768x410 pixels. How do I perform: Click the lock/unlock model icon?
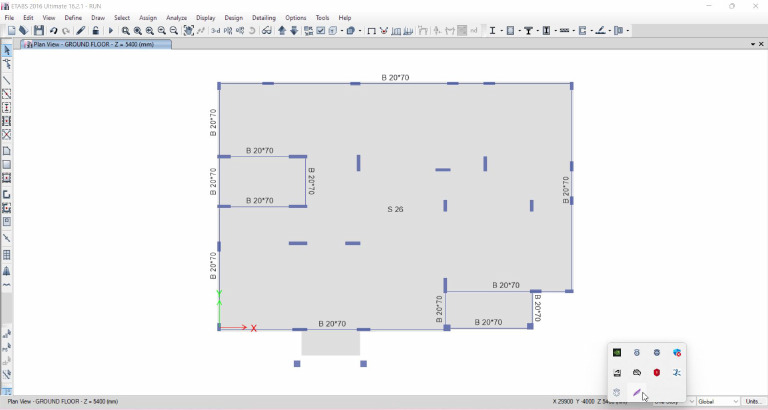pyautogui.click(x=96, y=31)
